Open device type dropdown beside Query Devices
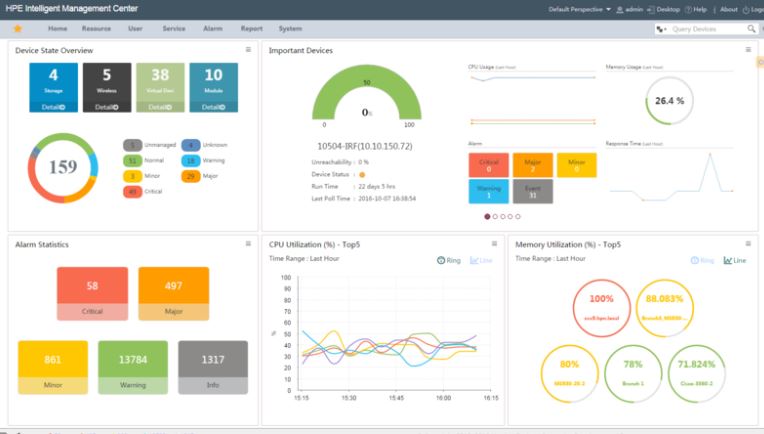This screenshot has height=434, width=764. 661,29
